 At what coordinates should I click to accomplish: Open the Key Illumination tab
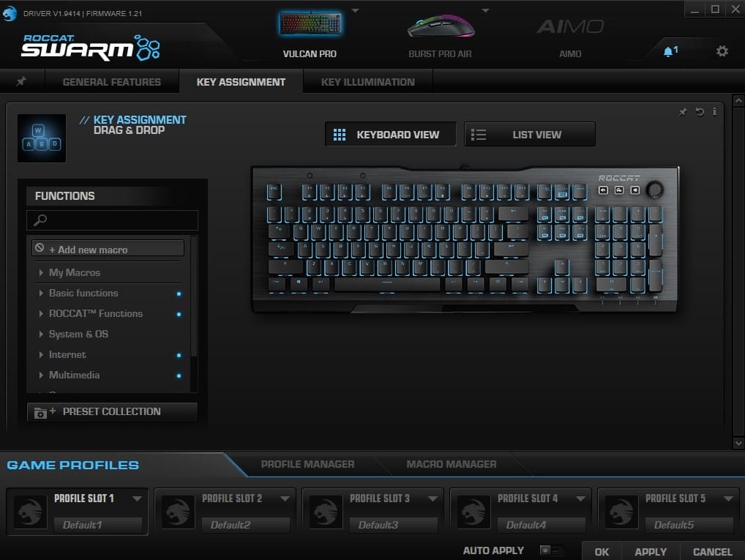point(367,82)
